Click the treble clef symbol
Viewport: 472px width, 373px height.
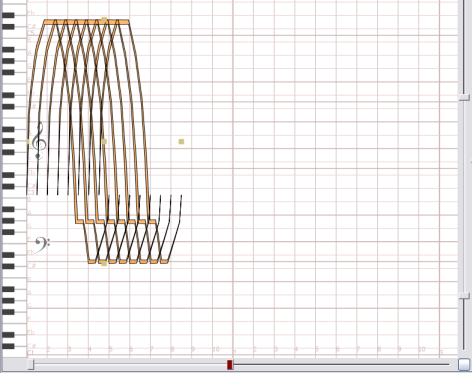(39, 141)
